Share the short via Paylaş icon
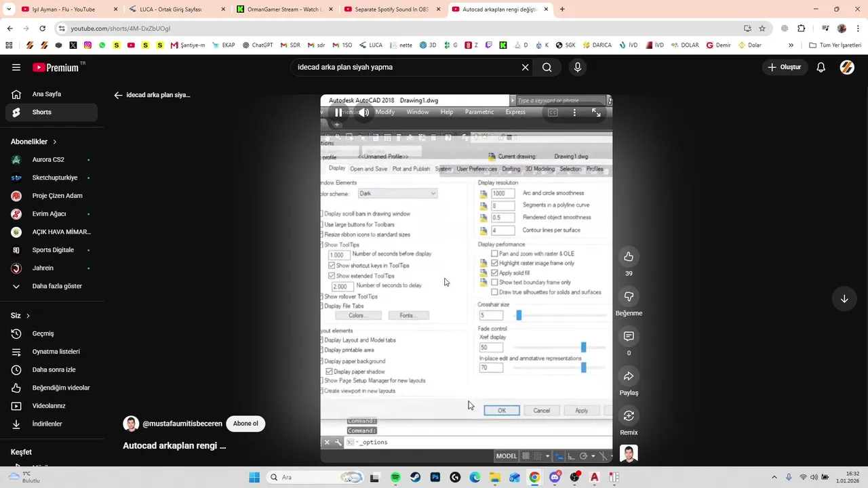 tap(629, 376)
